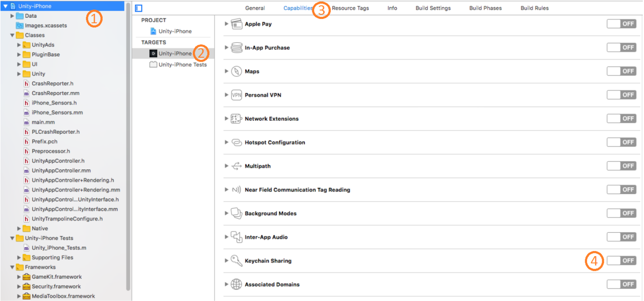This screenshot has width=644, height=301.
Task: Select UnityAppController.mm in the navigator
Action: [61, 171]
